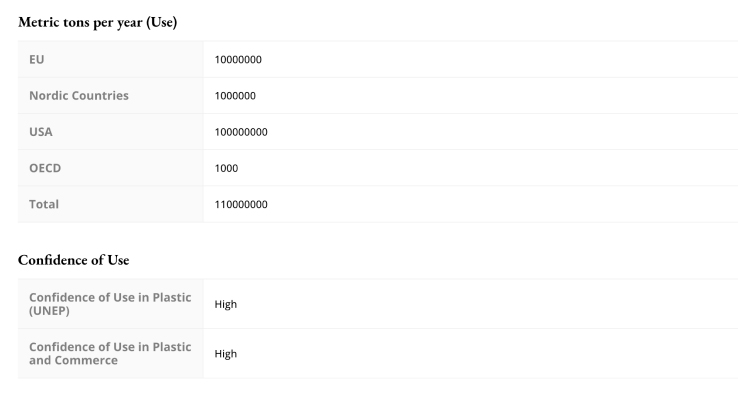Select 'Confidence of Use in Plastic (UNEP)' label
738x408 pixels.
[x=110, y=304]
